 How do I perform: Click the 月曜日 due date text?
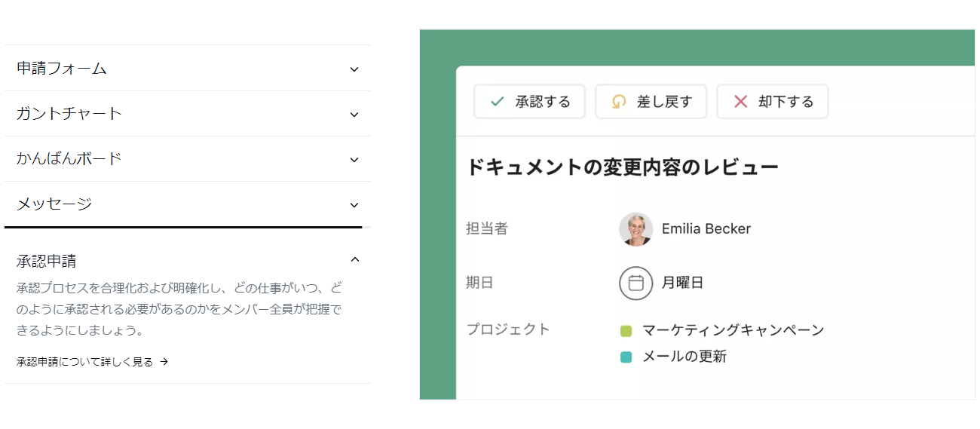pos(682,283)
